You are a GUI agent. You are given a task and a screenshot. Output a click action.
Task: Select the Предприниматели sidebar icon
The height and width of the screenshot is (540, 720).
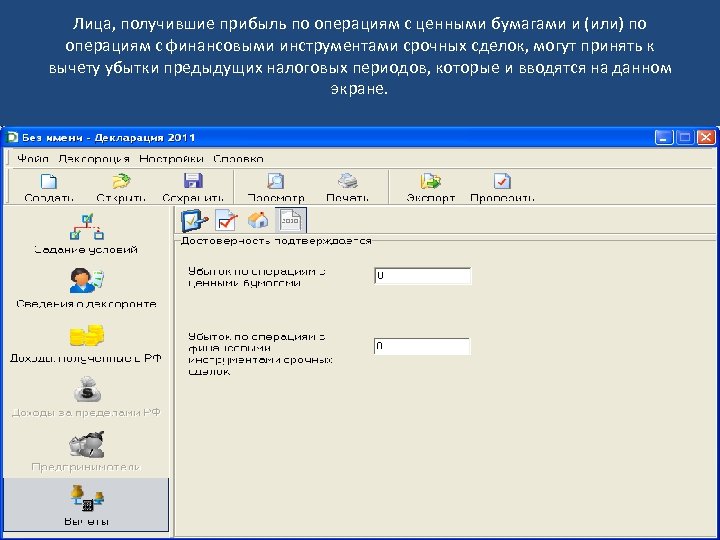coord(86,444)
